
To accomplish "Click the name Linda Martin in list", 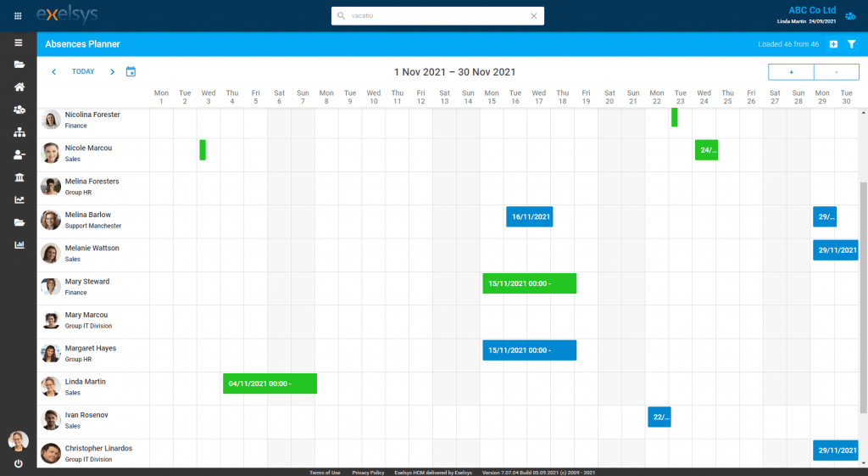I will [x=86, y=381].
